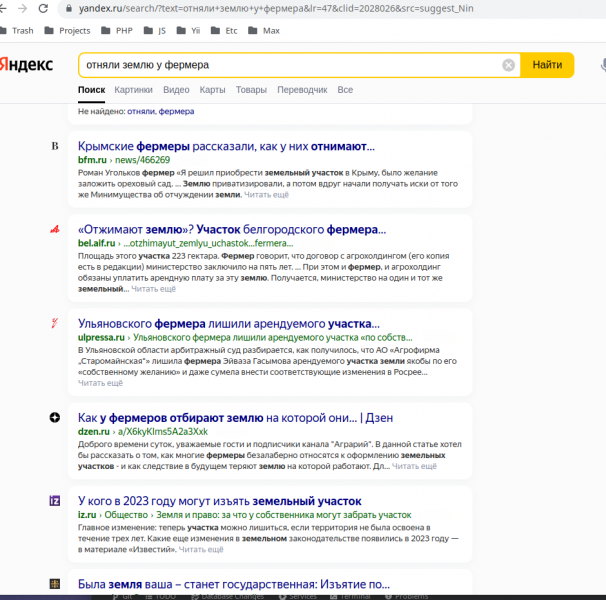The width and height of the screenshot is (606, 600).
Task: Open the Yii bookmarks folder
Action: click(x=188, y=31)
